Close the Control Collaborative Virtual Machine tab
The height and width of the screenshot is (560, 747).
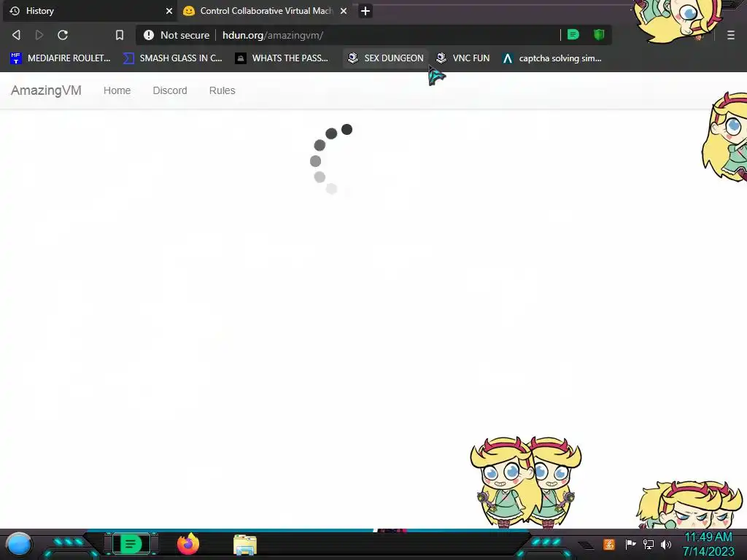[x=344, y=10]
